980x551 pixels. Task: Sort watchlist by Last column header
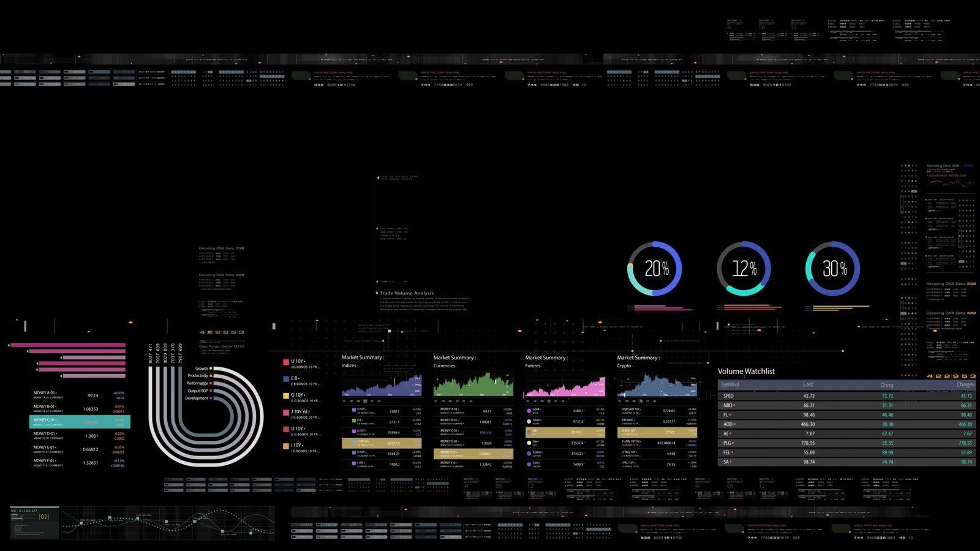pyautogui.click(x=808, y=385)
